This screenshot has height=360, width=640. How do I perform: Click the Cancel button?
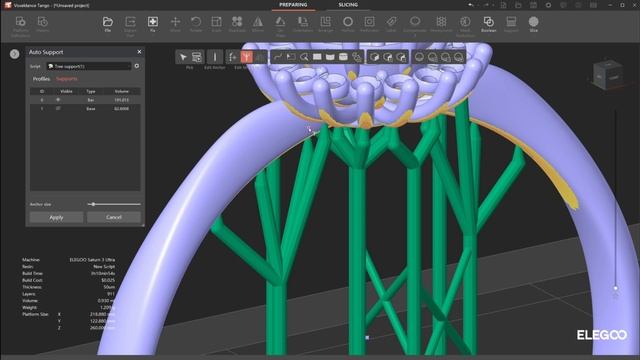(x=114, y=217)
